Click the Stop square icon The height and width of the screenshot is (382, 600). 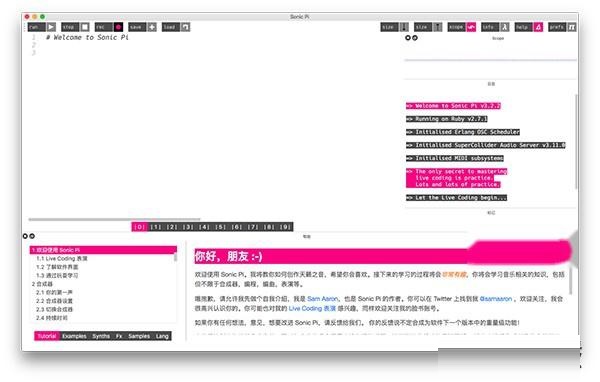click(x=85, y=27)
